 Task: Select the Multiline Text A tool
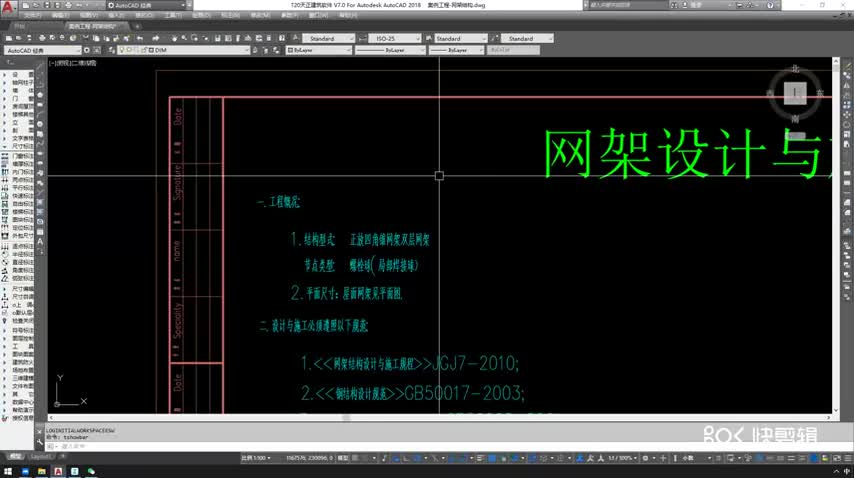pyautogui.click(x=40, y=241)
